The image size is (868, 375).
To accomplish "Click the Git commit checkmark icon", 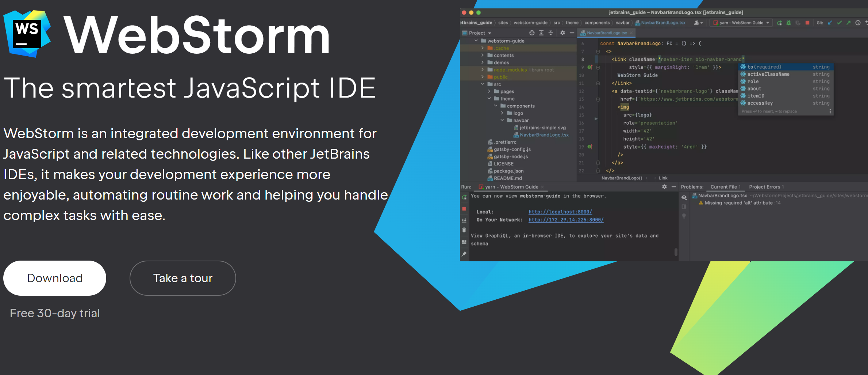I will pyautogui.click(x=840, y=23).
